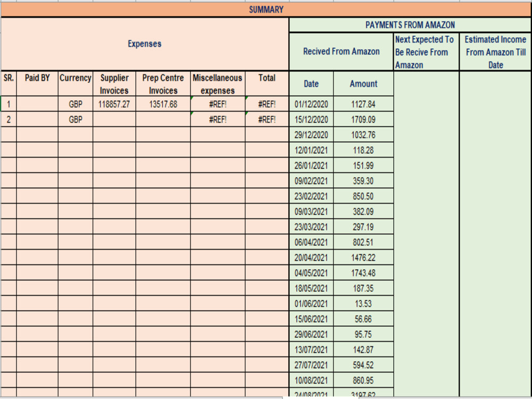The width and height of the screenshot is (532, 399).
Task: Select the date 09/02/2021
Action: pyautogui.click(x=311, y=181)
